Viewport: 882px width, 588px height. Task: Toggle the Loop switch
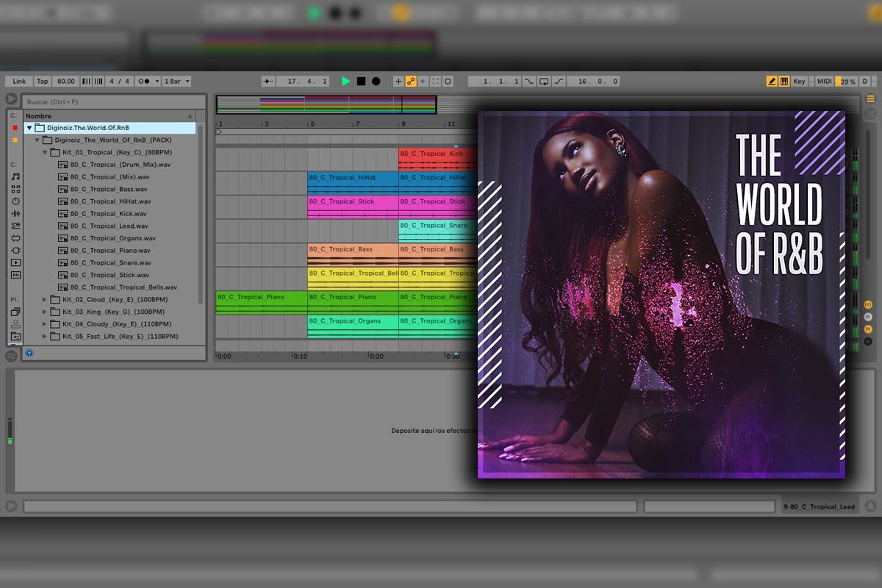(544, 82)
